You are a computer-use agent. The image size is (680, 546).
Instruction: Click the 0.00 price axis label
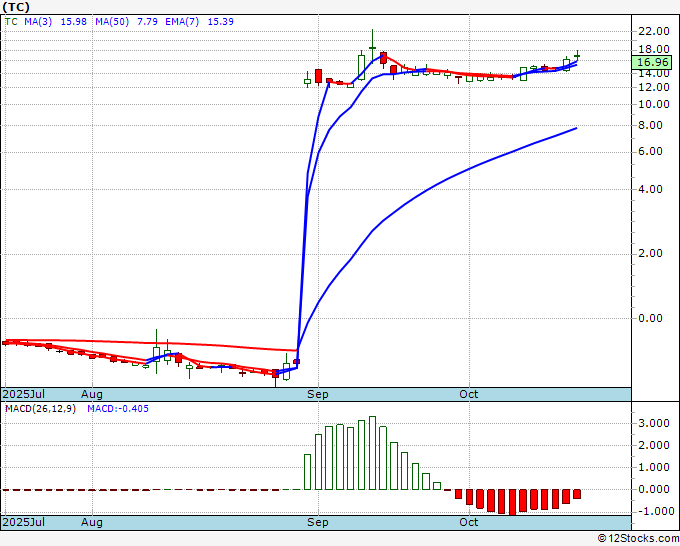pyautogui.click(x=651, y=318)
